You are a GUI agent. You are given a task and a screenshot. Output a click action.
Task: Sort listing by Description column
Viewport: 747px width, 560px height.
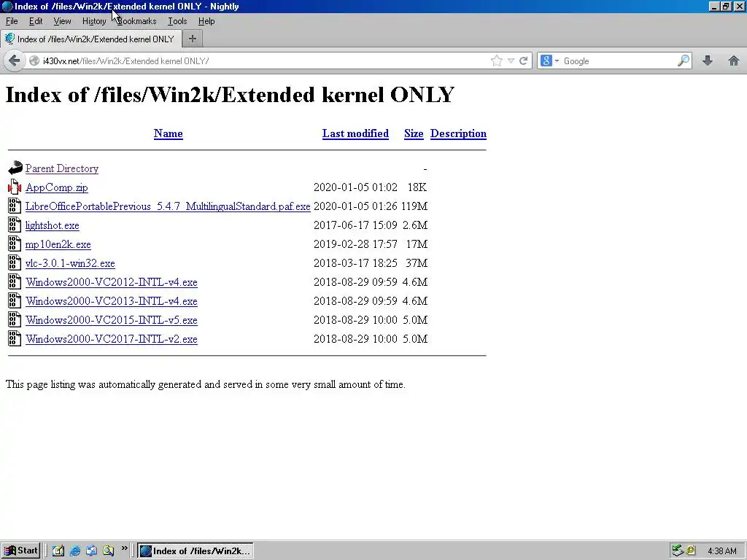[458, 133]
